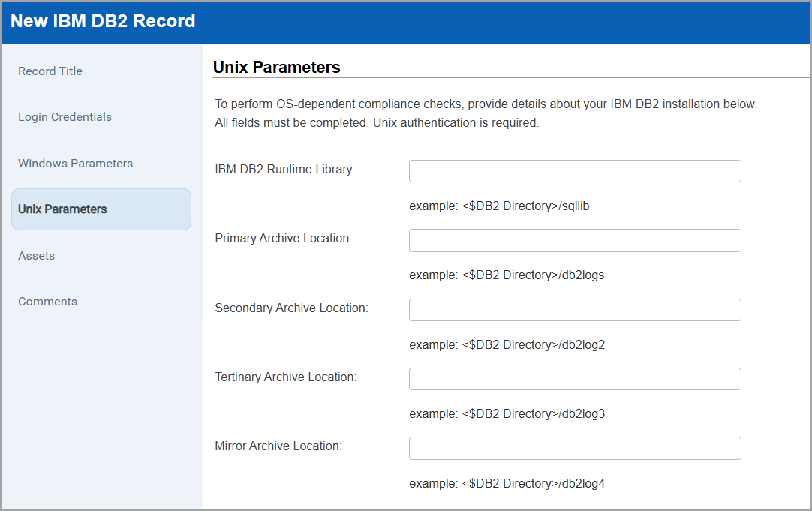Click the Mirror Archive Location input
The width and height of the screenshot is (812, 511).
(x=575, y=449)
